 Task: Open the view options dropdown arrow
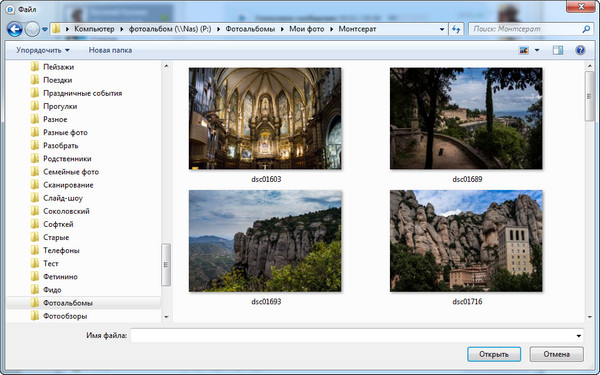[537, 50]
